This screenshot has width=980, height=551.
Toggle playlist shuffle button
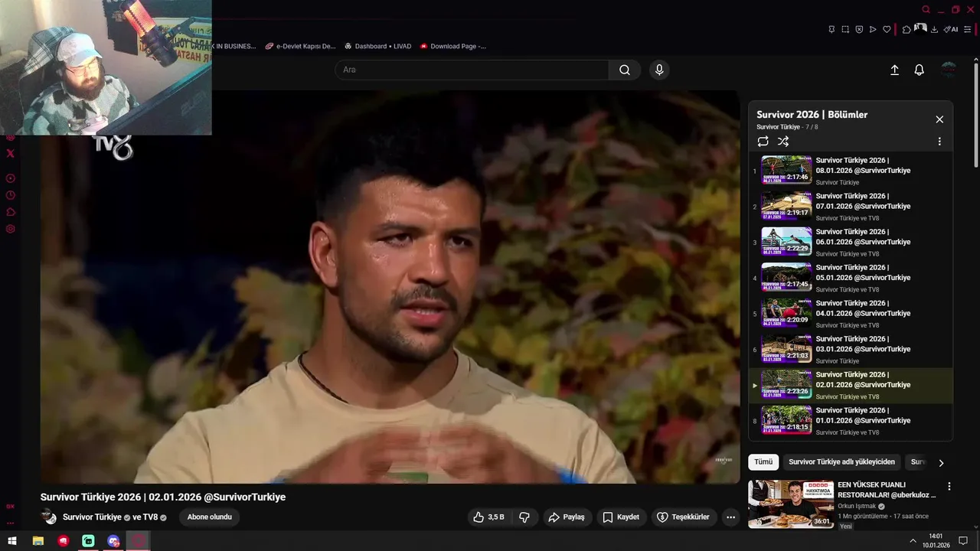point(783,142)
